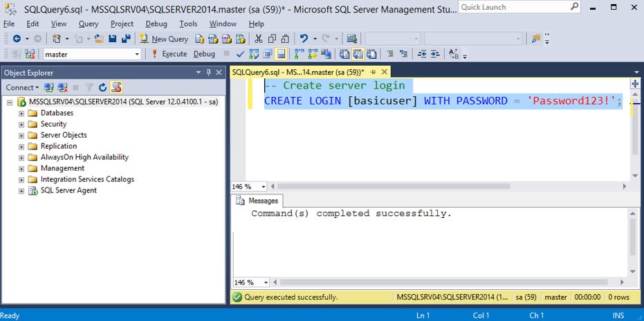Open Activity Monitor from the main toolbar
The image size is (644, 321).
[351, 39]
